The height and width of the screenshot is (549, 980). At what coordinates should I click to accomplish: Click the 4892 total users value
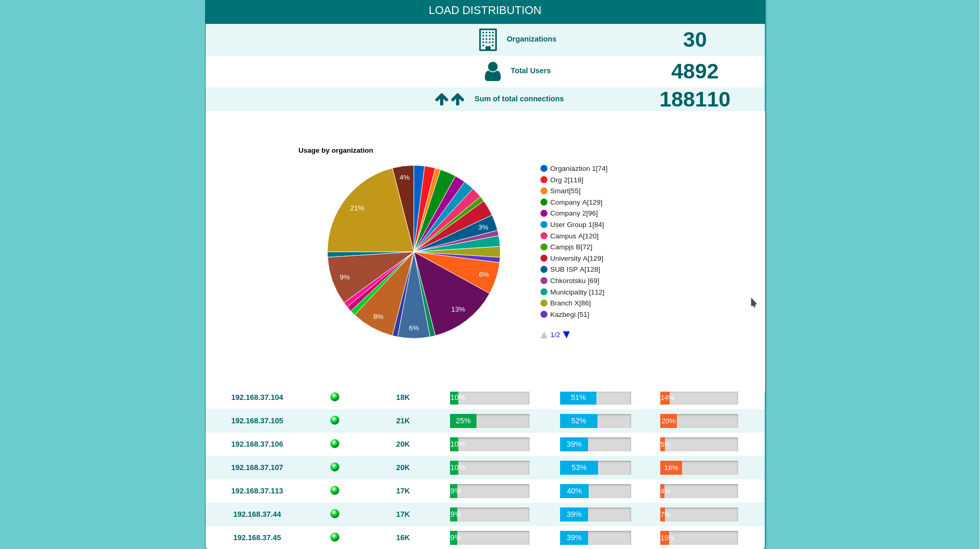coord(695,71)
